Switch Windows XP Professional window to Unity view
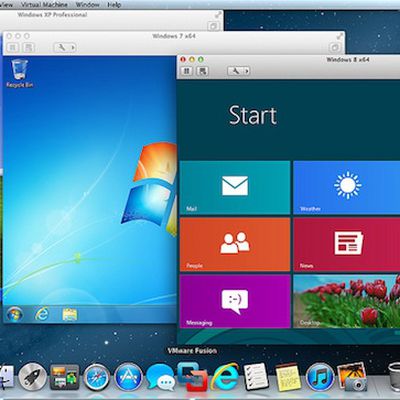The height and width of the screenshot is (400, 400). pyautogui.click(x=213, y=26)
